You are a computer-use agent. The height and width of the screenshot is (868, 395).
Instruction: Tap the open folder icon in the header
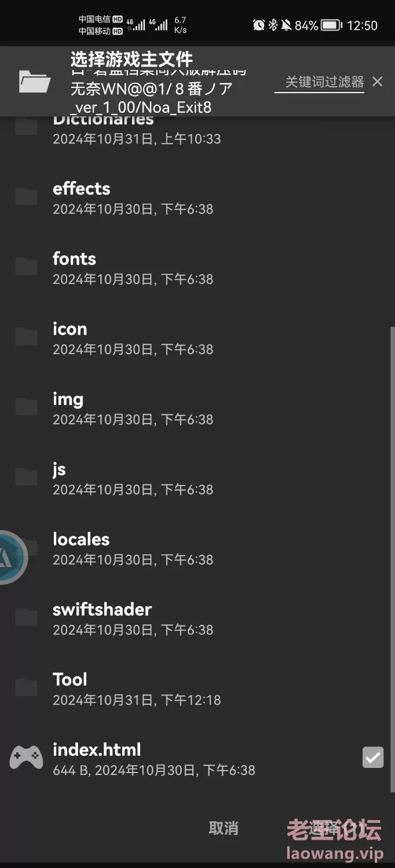pyautogui.click(x=35, y=81)
